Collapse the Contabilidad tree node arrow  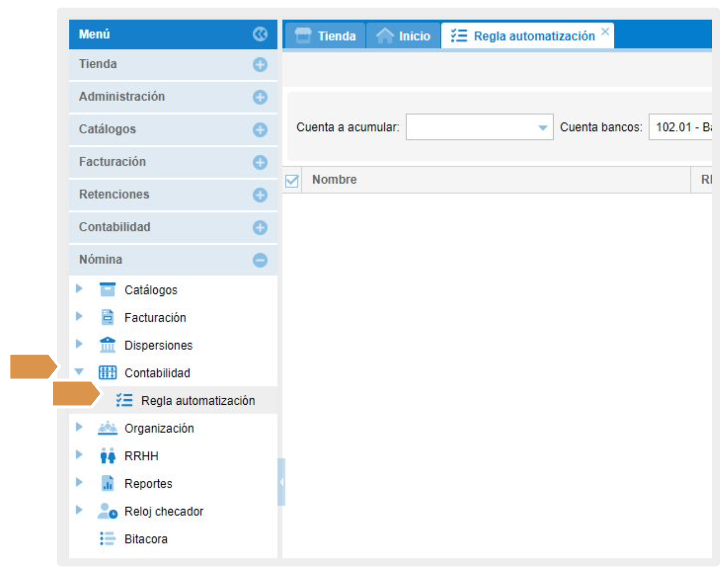(x=80, y=372)
